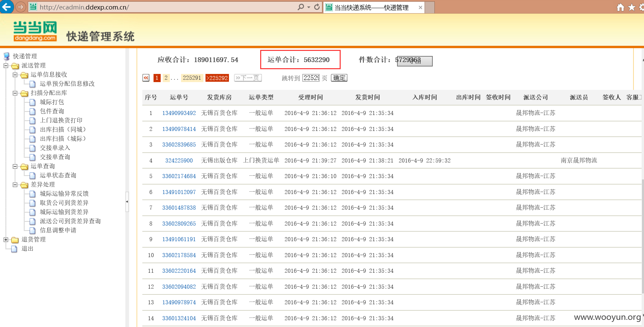The image size is (644, 327).
Task: Click the 扫描分配出库 folder icon
Action: tap(24, 93)
